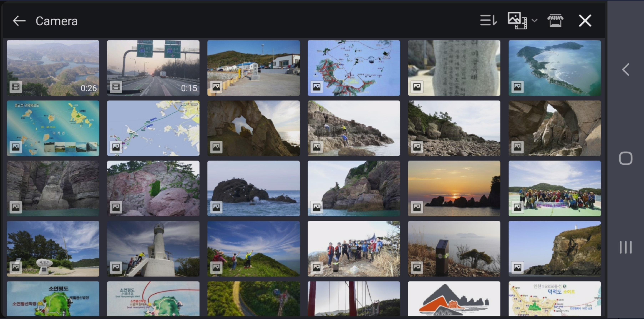Play the 0:15 highway driving video
Screen dimensions: 644x319
(153, 68)
